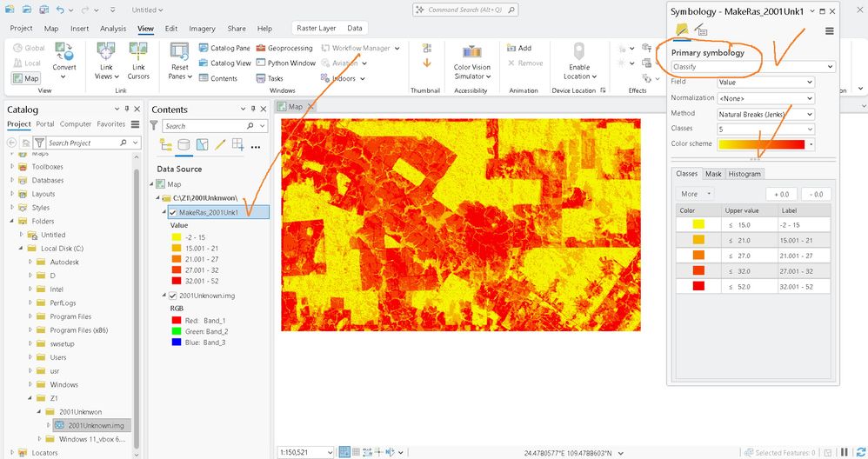The height and width of the screenshot is (459, 868).
Task: Click more options ellipsis in Contents toolbar
Action: (x=255, y=147)
